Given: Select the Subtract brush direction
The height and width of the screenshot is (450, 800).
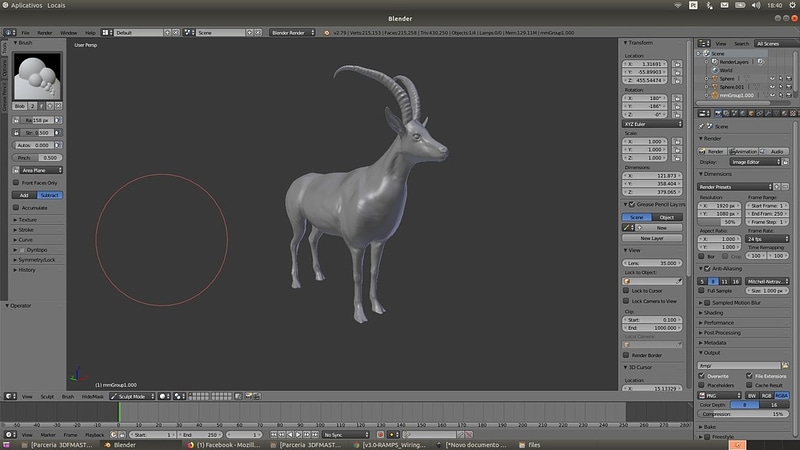Looking at the screenshot, I should pos(49,195).
